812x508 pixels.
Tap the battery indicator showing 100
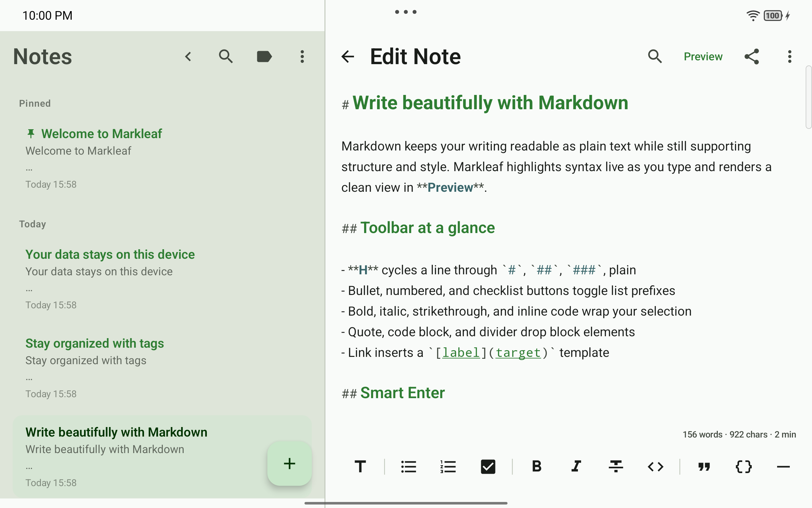click(773, 16)
